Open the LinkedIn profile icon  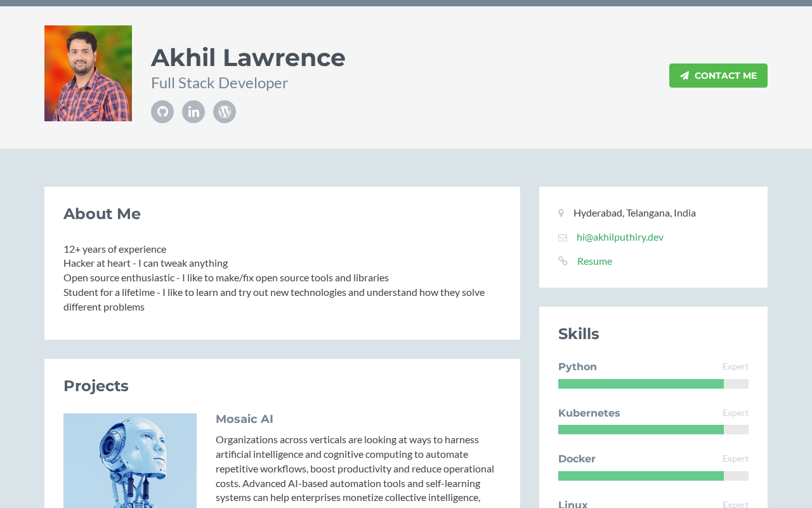click(x=193, y=112)
